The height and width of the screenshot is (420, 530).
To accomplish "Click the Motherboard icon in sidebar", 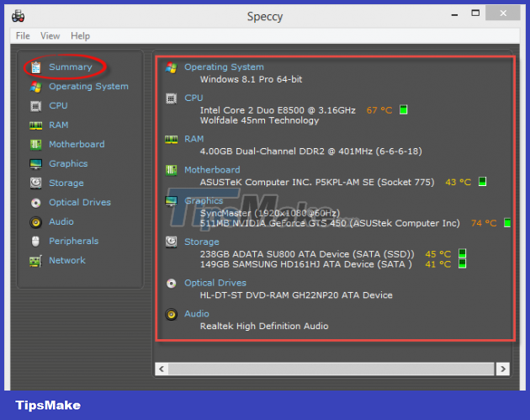I will point(36,145).
